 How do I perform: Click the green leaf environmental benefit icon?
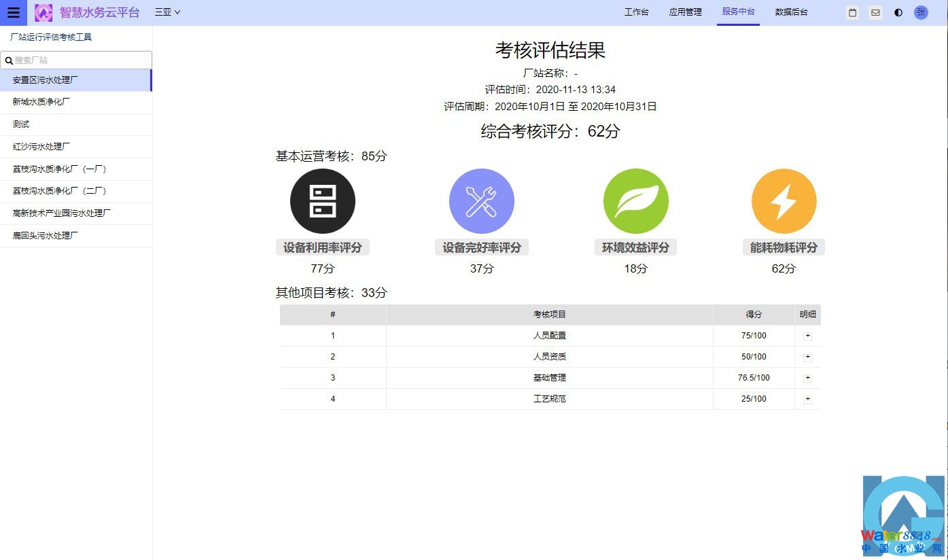click(636, 201)
